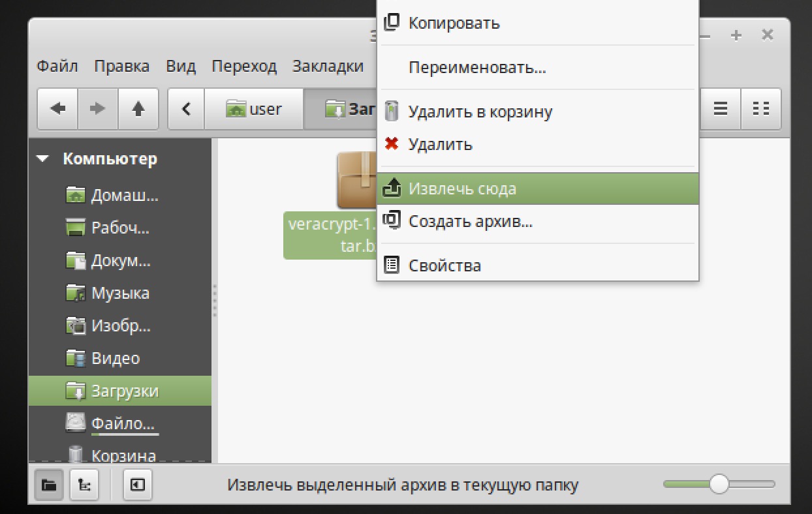The image size is (812, 514).
Task: Open Изображения in the sidebar
Action: (120, 325)
